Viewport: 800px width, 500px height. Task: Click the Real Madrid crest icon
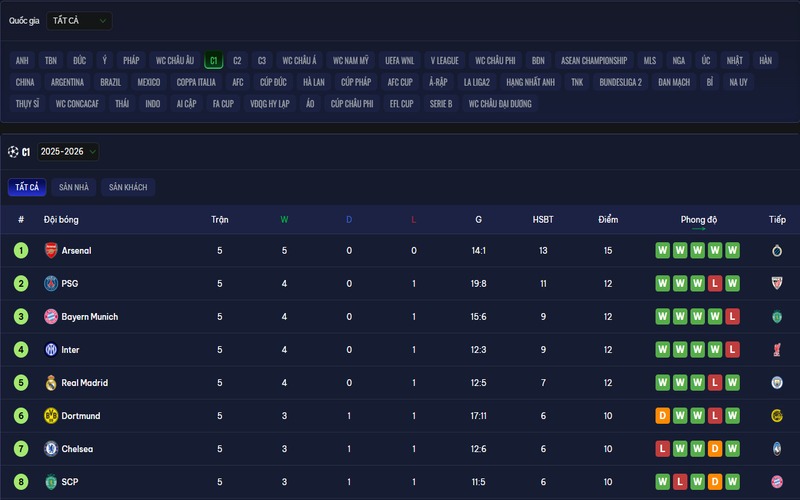51,383
